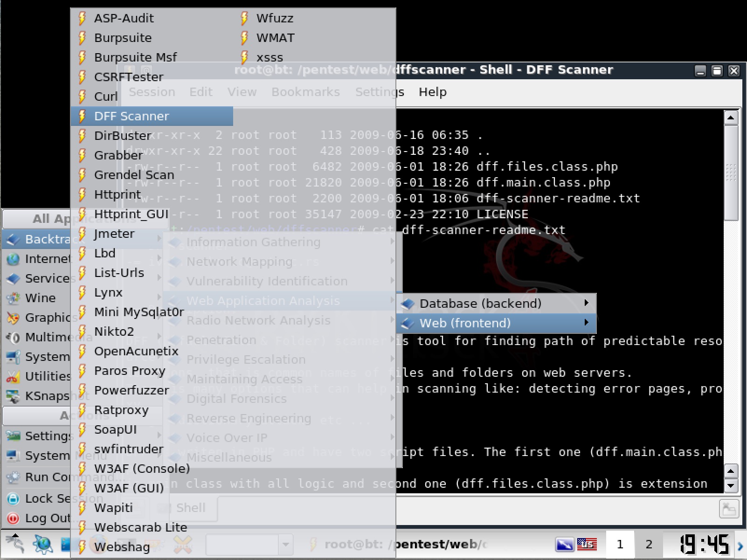Click the Wine entry in the K menu
Image resolution: width=747 pixels, height=560 pixels.
pyautogui.click(x=36, y=298)
